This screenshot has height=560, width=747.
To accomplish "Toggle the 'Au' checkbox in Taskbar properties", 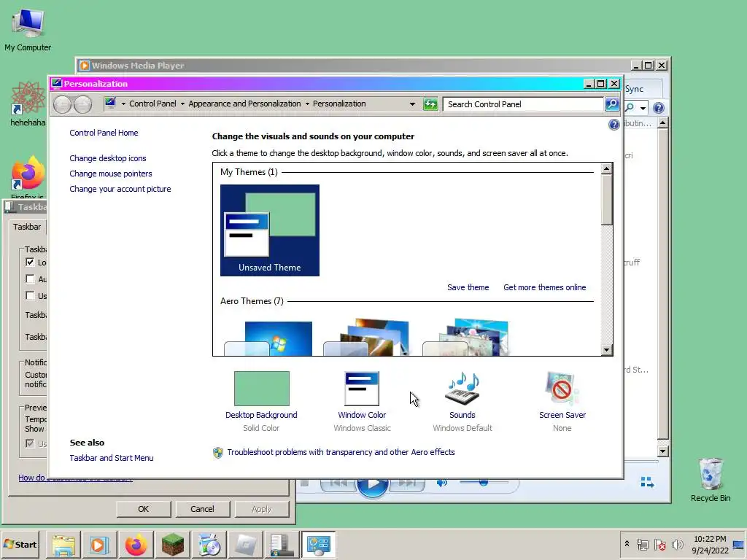I will tap(30, 279).
